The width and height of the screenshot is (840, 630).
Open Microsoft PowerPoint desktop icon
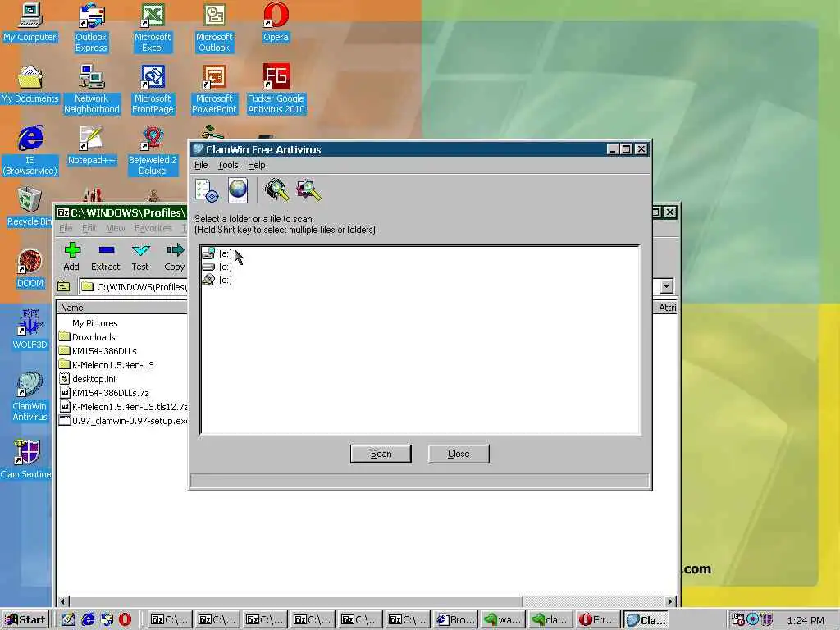214,89
